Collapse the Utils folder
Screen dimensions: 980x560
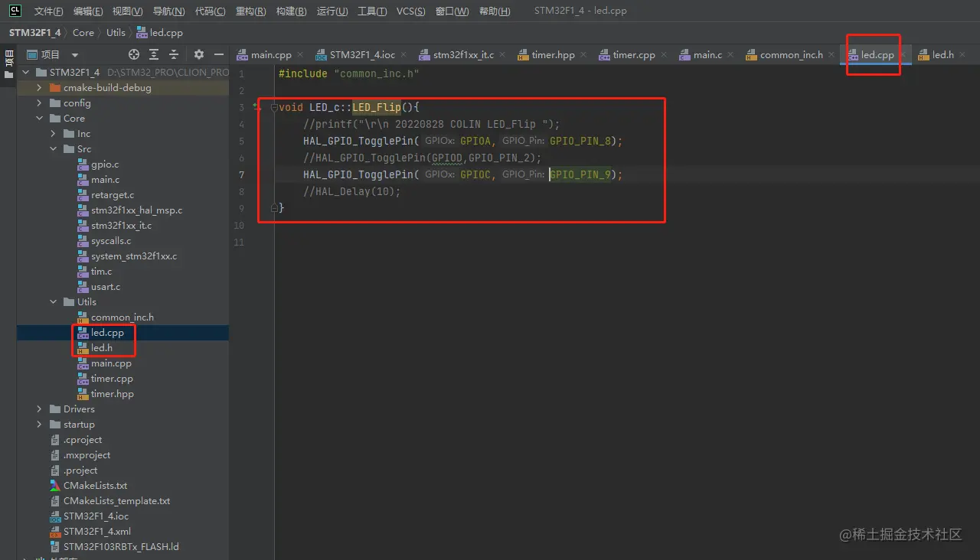tap(54, 302)
